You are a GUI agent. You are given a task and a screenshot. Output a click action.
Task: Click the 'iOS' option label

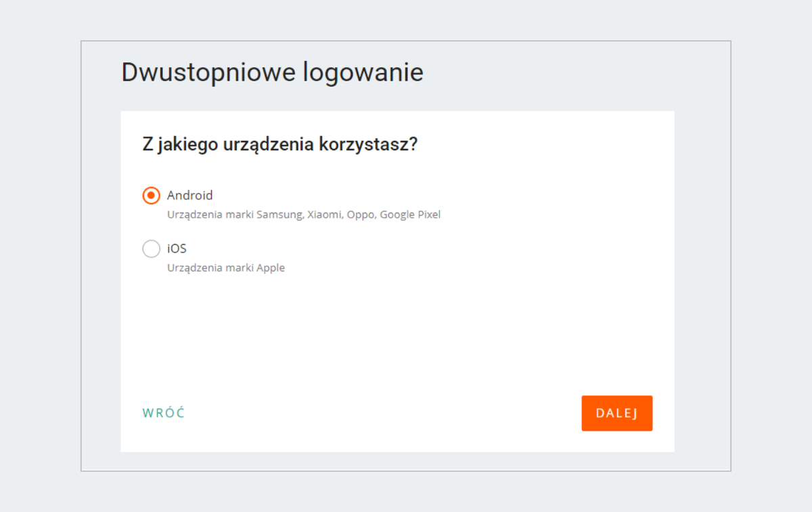[x=177, y=249]
